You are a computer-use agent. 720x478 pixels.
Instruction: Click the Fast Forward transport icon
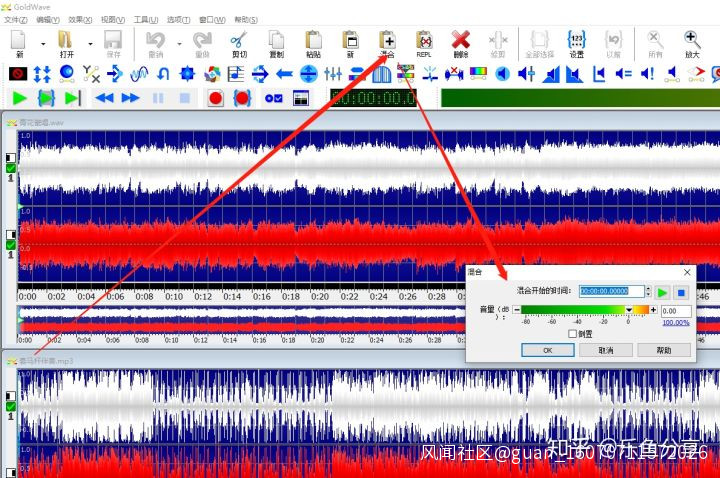tap(130, 98)
